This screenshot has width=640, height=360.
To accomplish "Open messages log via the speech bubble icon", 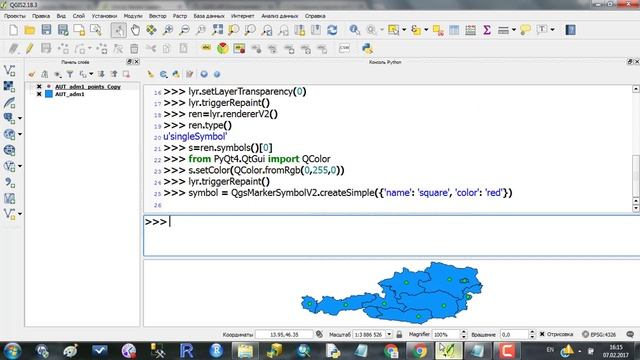I will [630, 334].
